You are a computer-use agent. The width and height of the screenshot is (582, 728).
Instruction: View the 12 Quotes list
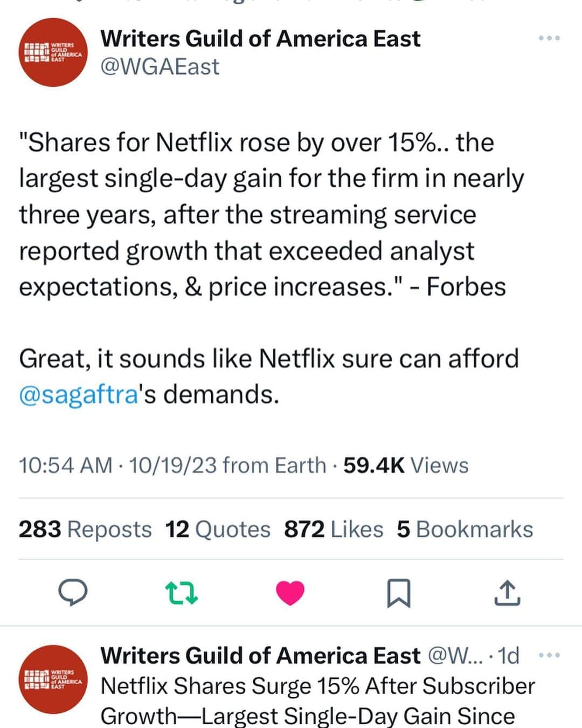click(x=218, y=530)
